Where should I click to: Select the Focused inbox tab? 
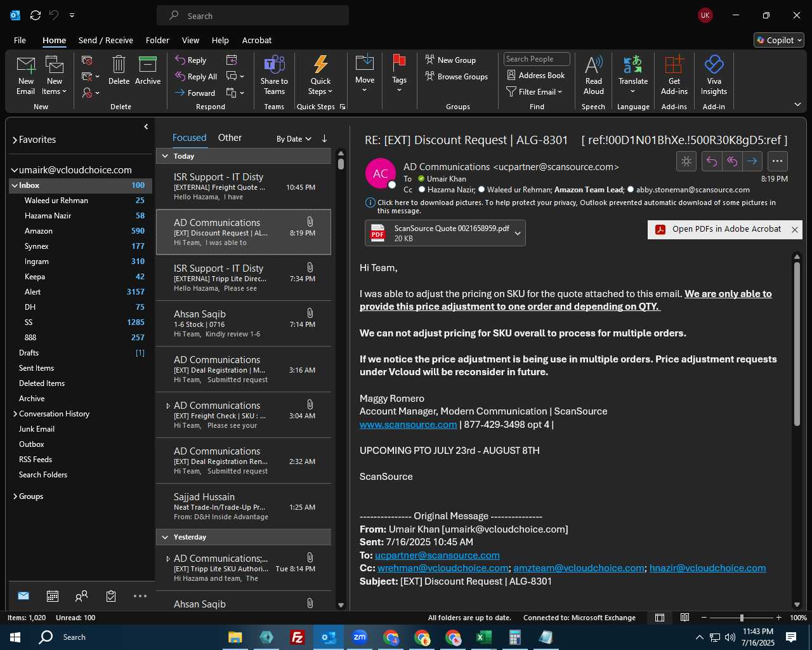point(189,138)
